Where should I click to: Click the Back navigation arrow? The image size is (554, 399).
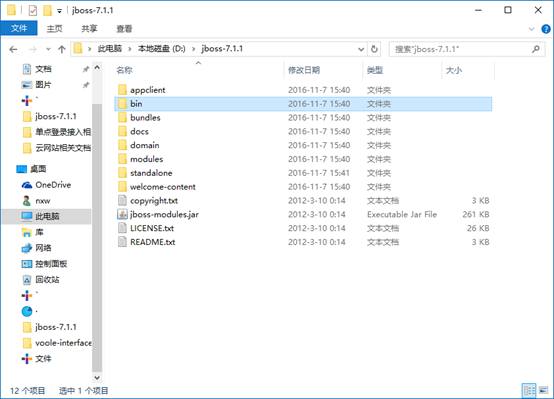click(x=13, y=49)
